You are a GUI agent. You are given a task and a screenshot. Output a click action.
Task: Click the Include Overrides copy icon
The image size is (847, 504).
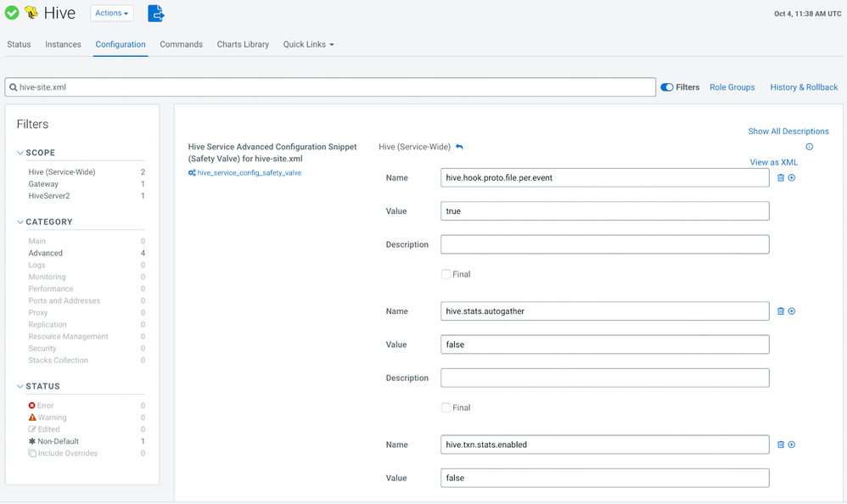pos(32,453)
